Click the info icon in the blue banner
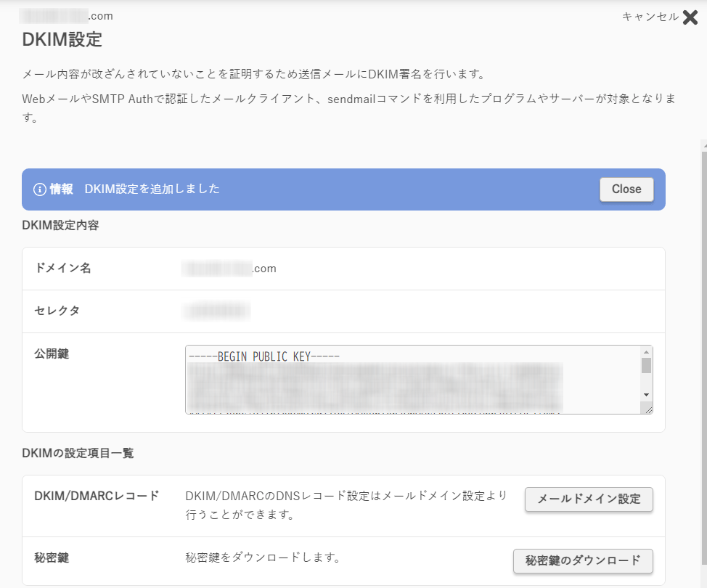Image resolution: width=707 pixels, height=588 pixels. (x=40, y=189)
